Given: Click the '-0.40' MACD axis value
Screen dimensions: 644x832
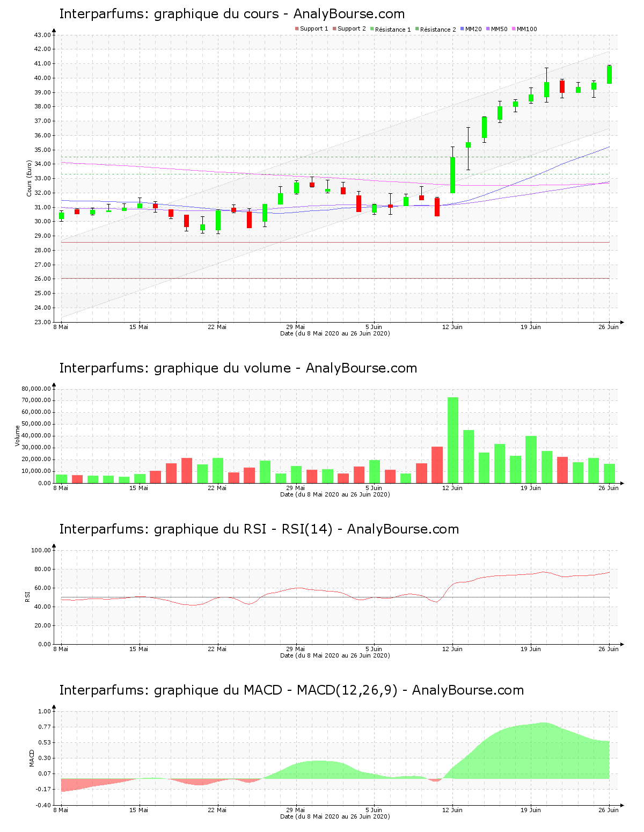Looking at the screenshot, I should 43,805.
